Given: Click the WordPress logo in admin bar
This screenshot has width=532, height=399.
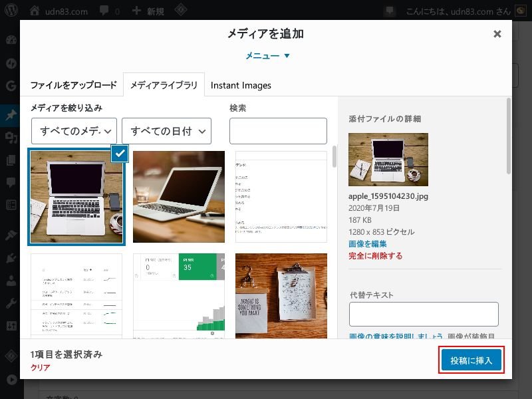Looking at the screenshot, I should [11, 10].
